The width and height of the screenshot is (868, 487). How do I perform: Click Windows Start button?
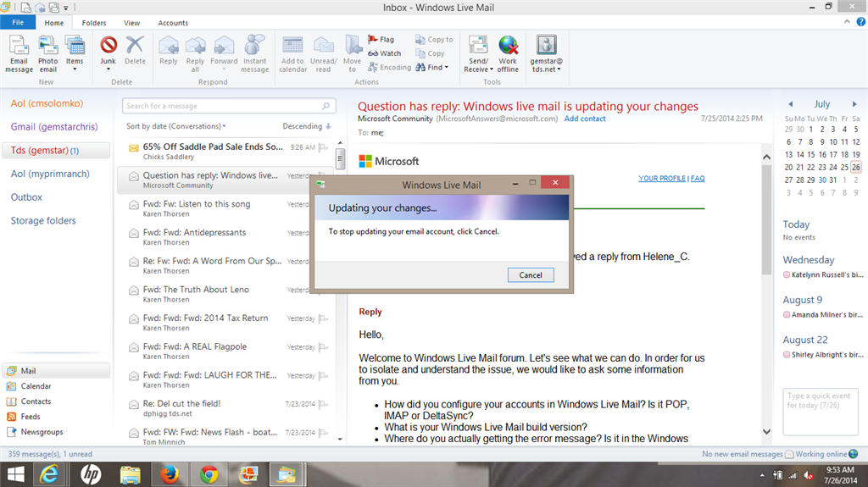[15, 474]
